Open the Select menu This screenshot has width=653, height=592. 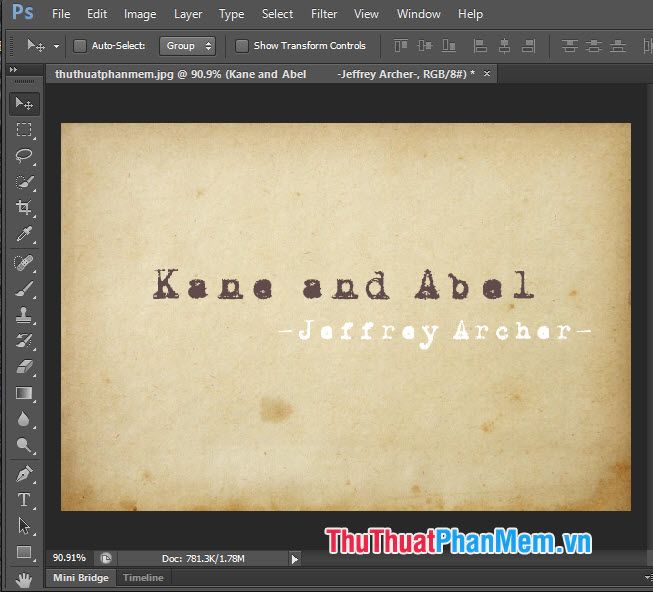pos(277,14)
